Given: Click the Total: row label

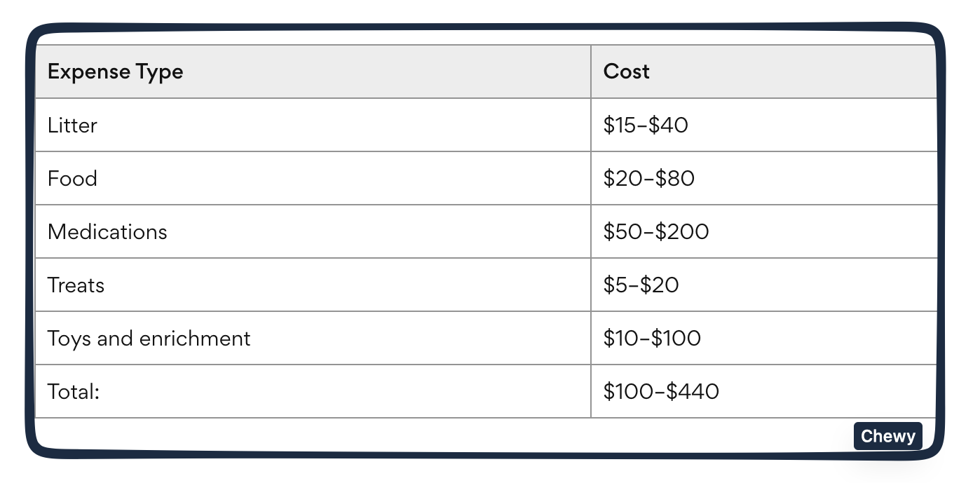Looking at the screenshot, I should coord(74,392).
